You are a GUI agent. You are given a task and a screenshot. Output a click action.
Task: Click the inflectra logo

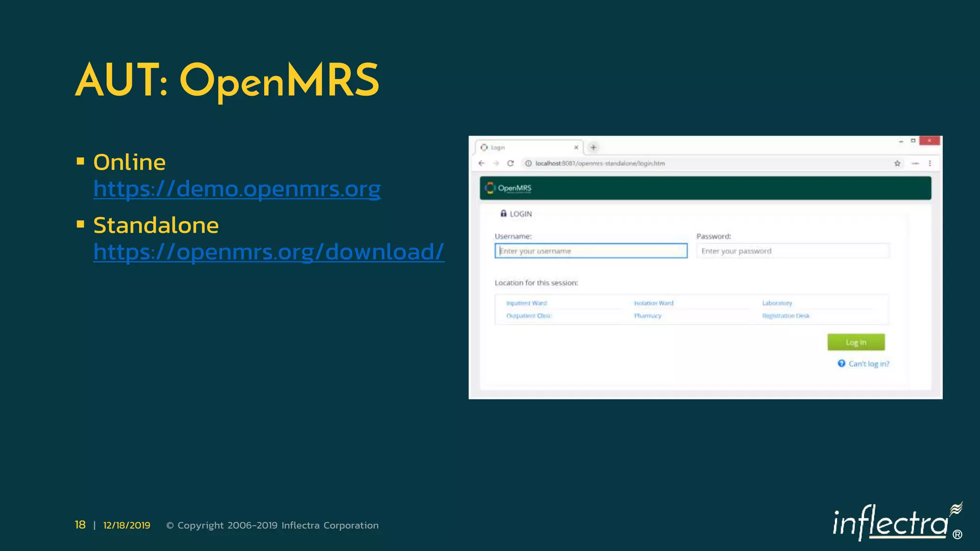898,522
